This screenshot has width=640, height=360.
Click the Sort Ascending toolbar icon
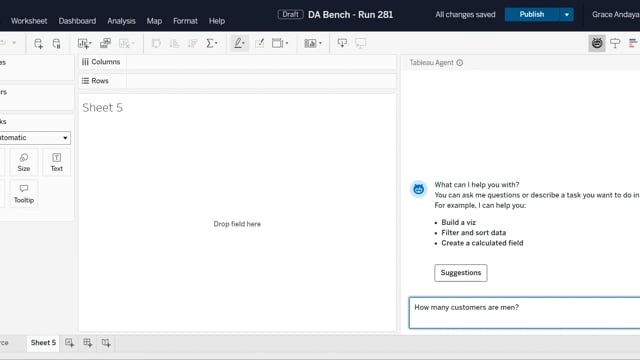pyautogui.click(x=174, y=43)
